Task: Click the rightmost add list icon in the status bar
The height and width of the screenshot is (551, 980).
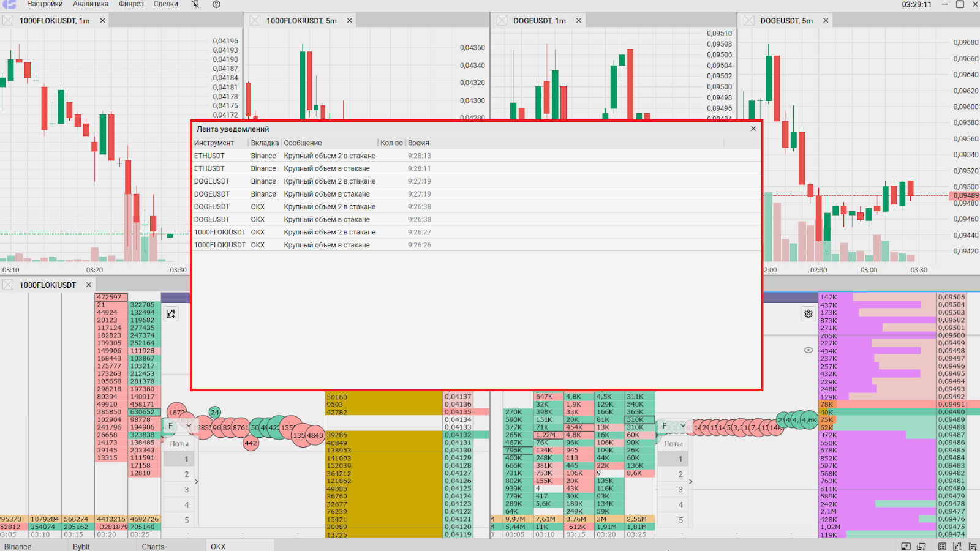Action: (972, 546)
